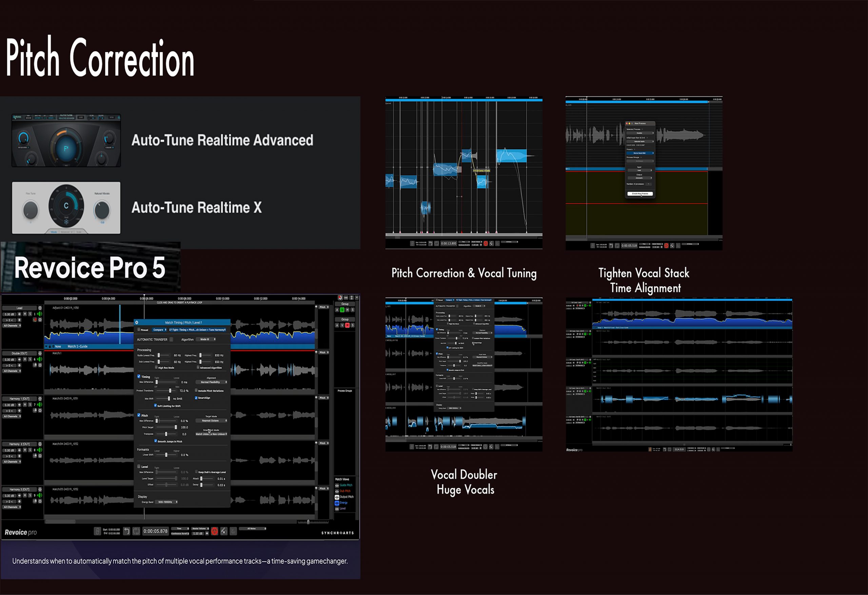The image size is (868, 595).
Task: Click the Lead track name button
Action: 19,308
